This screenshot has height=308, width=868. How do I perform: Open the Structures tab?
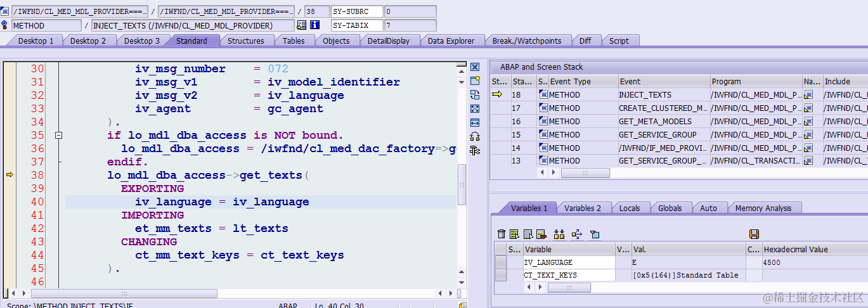click(246, 41)
